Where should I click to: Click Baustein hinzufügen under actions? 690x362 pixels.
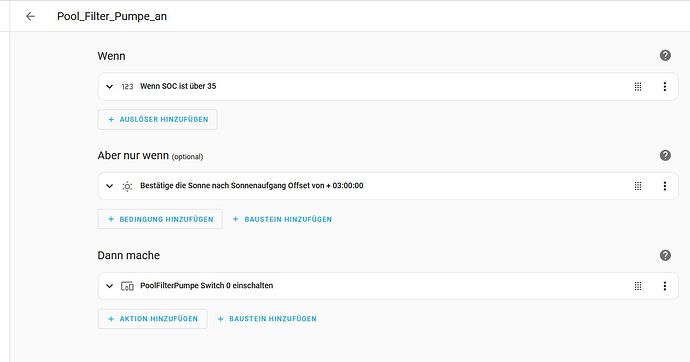(x=267, y=319)
